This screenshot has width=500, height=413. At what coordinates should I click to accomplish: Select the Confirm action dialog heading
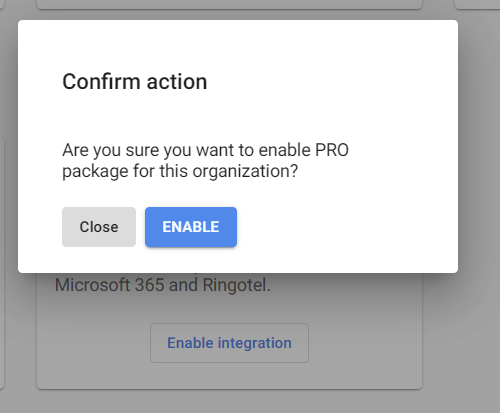135,82
